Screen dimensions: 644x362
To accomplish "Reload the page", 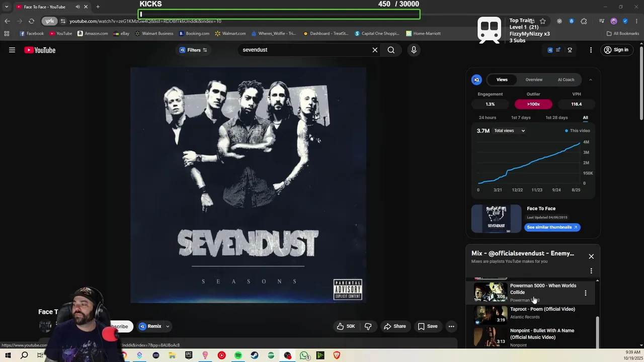I will pos(31,21).
